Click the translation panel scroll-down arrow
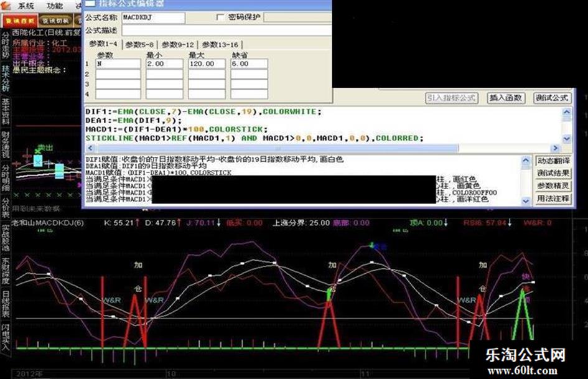Image resolution: width=588 pixels, height=379 pixels. coord(527,200)
